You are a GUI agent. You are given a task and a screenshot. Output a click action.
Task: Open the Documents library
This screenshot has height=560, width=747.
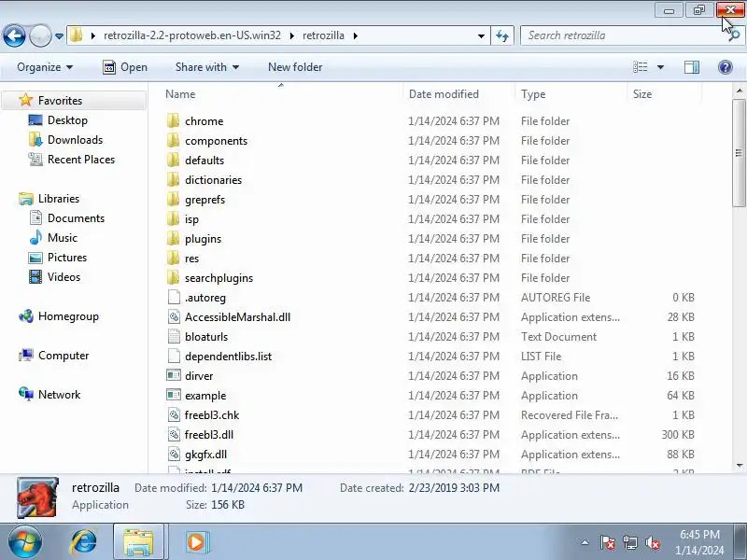click(76, 217)
